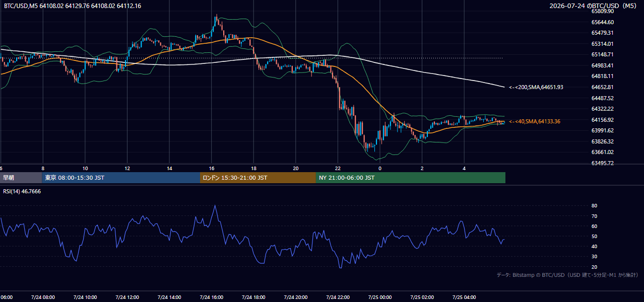Click the BTC/USD,M5 OHLC header text

coord(73,6)
